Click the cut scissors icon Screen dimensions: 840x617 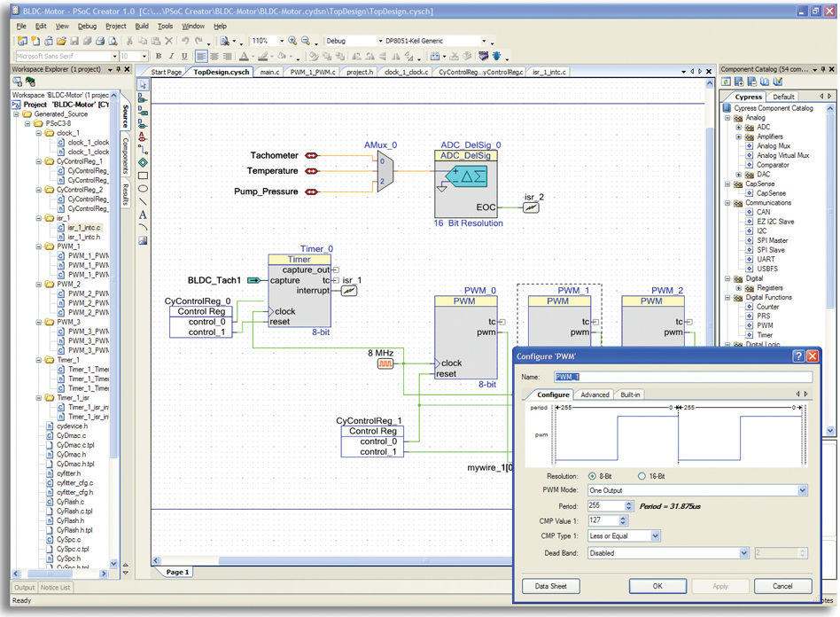pyautogui.click(x=129, y=41)
